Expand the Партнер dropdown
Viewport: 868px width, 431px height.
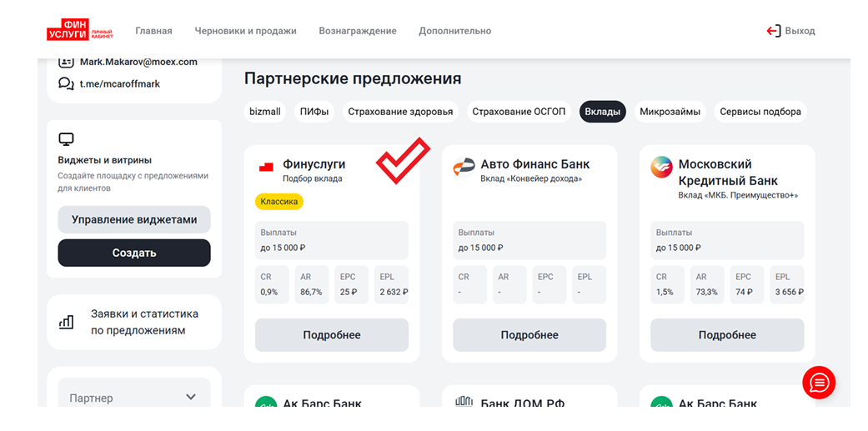[x=134, y=398]
